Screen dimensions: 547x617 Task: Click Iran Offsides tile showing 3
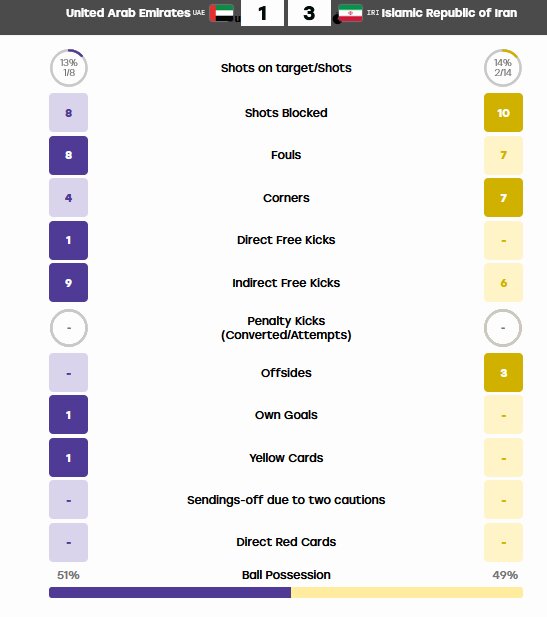click(x=503, y=372)
